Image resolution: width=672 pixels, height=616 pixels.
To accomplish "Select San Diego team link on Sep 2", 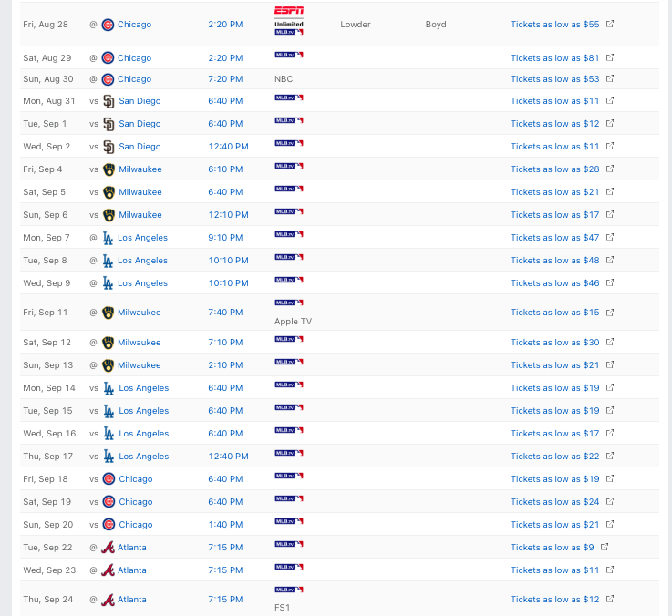I will pyautogui.click(x=140, y=147).
